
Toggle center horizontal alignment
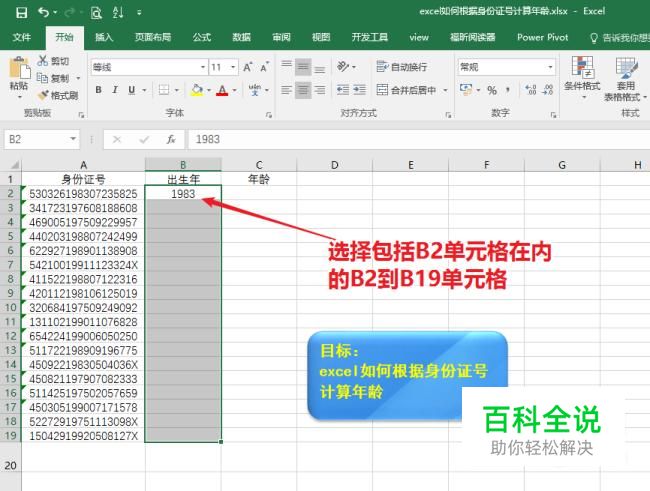(303, 90)
